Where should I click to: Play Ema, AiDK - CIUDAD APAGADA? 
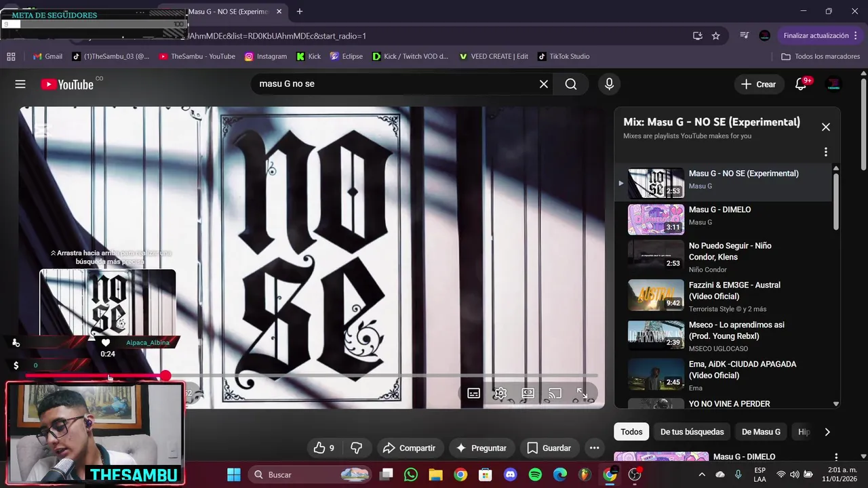click(723, 375)
